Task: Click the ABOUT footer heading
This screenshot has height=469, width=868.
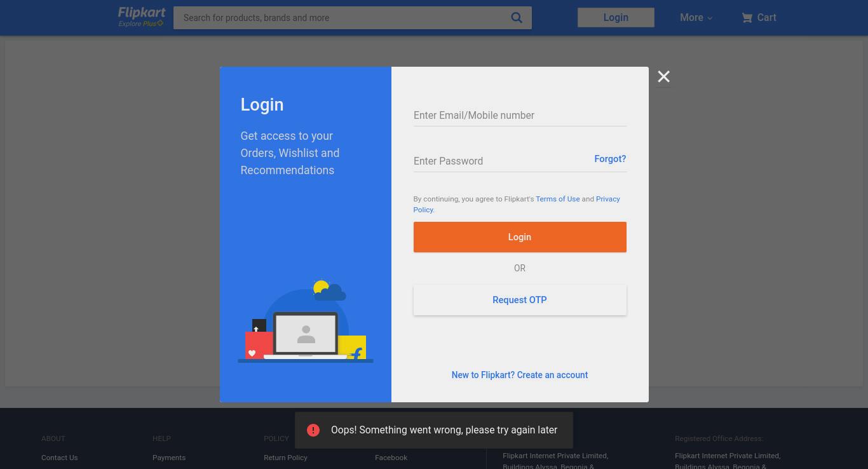Action: coord(53,438)
